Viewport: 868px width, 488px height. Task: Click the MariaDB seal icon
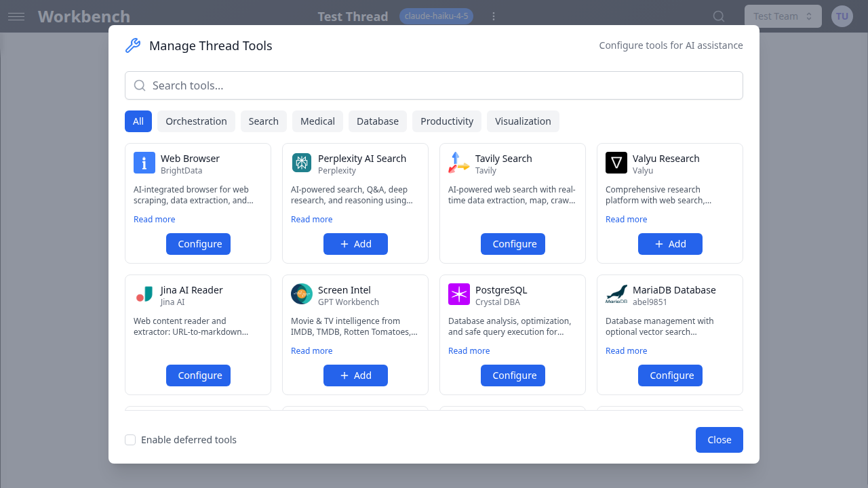coord(616,294)
